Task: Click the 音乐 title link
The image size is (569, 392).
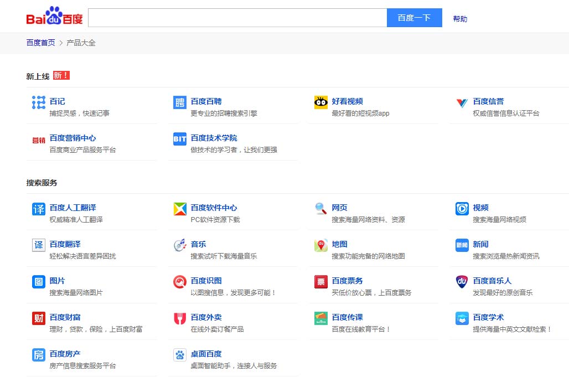Action: point(199,244)
